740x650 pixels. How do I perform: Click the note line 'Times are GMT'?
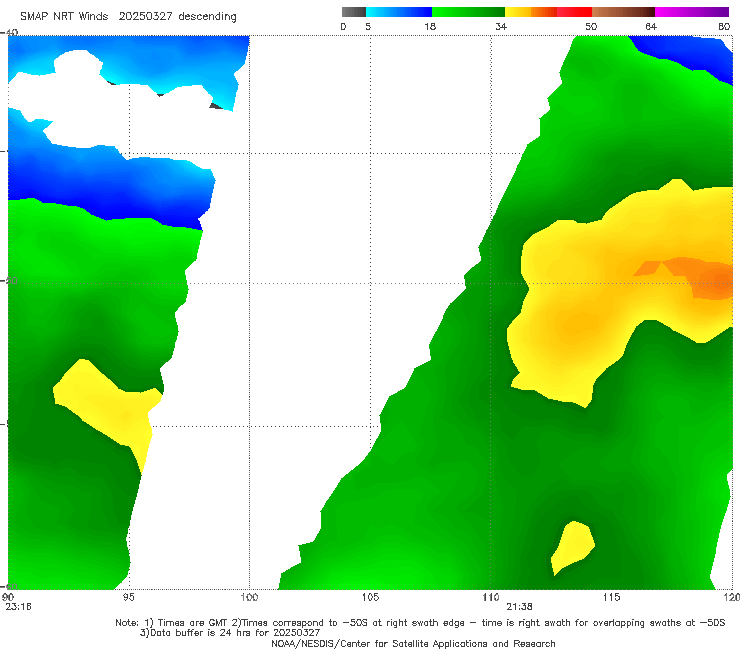tap(193, 623)
